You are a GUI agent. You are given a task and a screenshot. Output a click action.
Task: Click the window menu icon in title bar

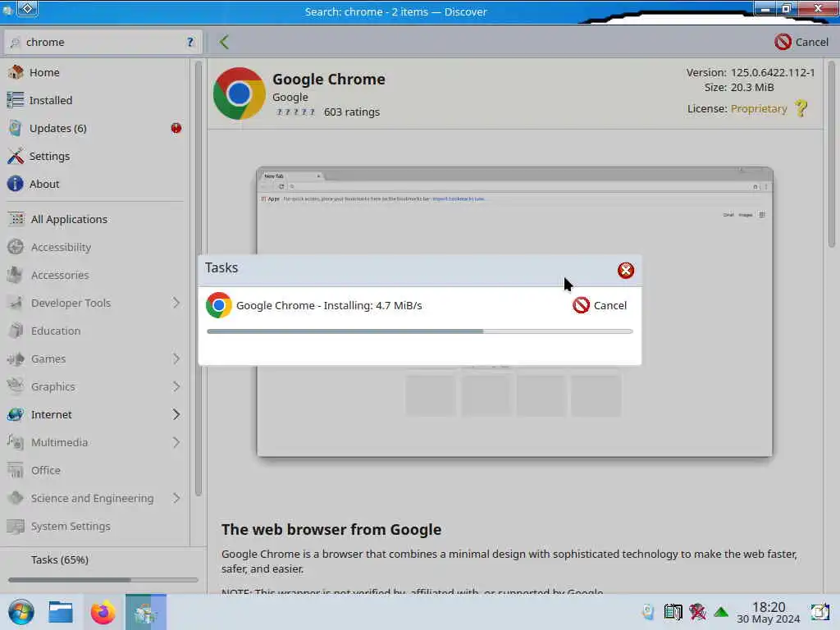(x=8, y=10)
